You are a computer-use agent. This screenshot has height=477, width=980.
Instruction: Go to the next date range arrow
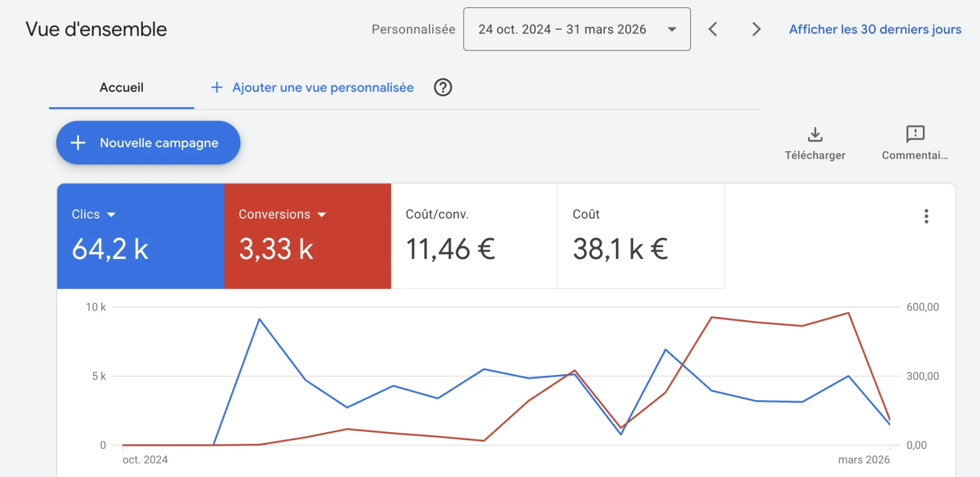click(756, 29)
